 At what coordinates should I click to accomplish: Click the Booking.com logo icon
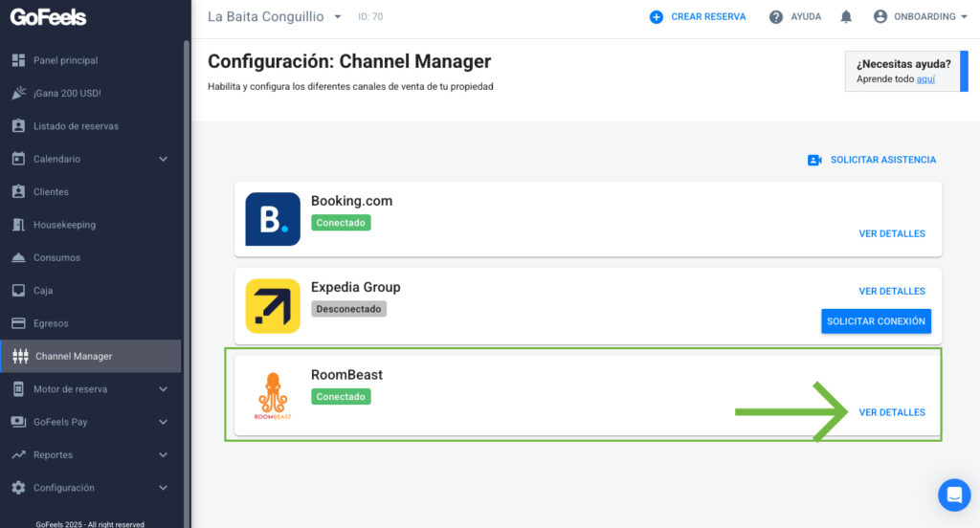(x=273, y=219)
